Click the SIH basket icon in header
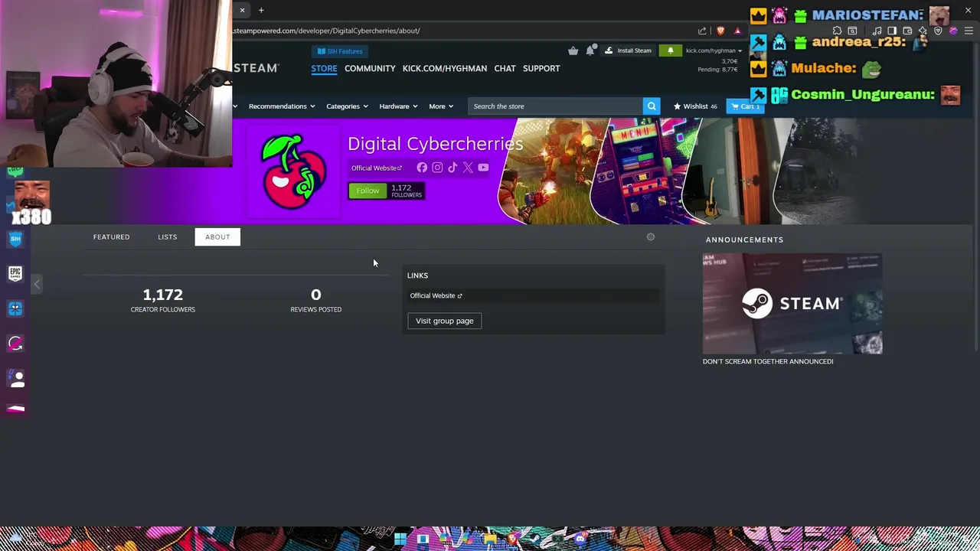980x551 pixels. pos(573,51)
